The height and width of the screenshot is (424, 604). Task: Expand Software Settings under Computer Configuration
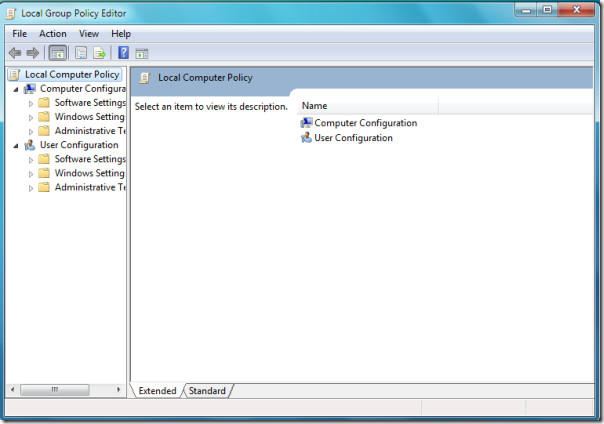pyautogui.click(x=31, y=103)
